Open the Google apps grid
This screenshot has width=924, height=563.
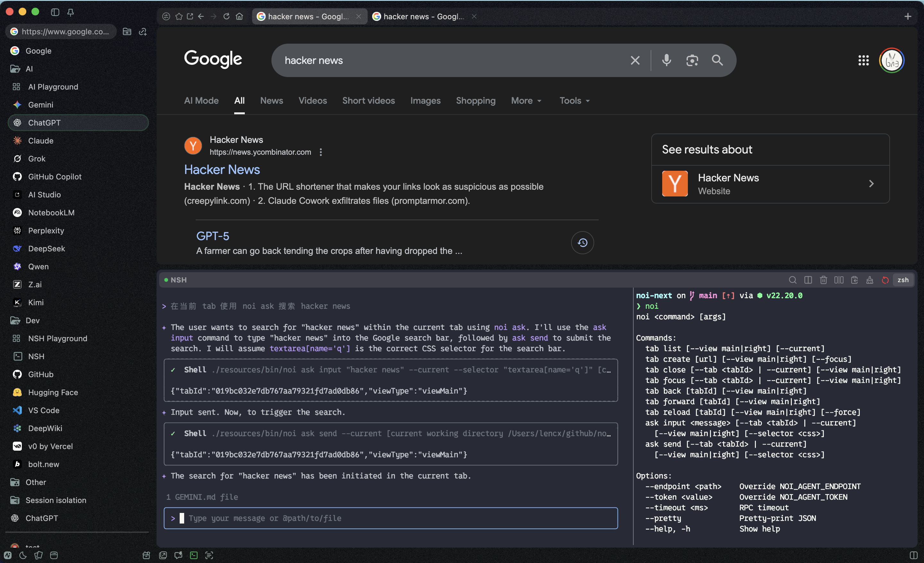click(863, 60)
